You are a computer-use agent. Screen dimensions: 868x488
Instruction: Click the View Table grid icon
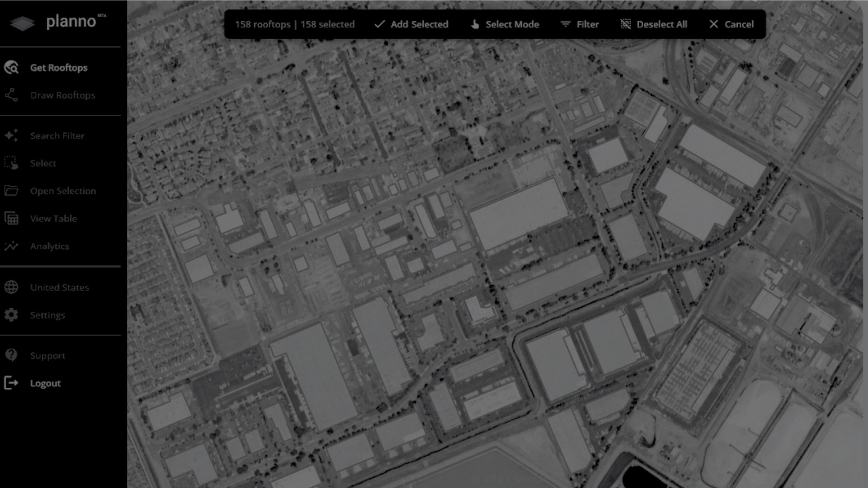(11, 219)
